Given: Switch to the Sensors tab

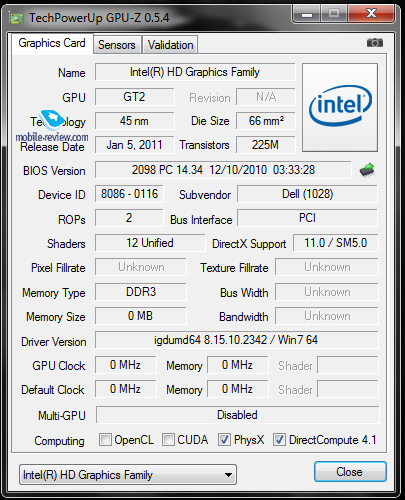Looking at the screenshot, I should click(117, 45).
